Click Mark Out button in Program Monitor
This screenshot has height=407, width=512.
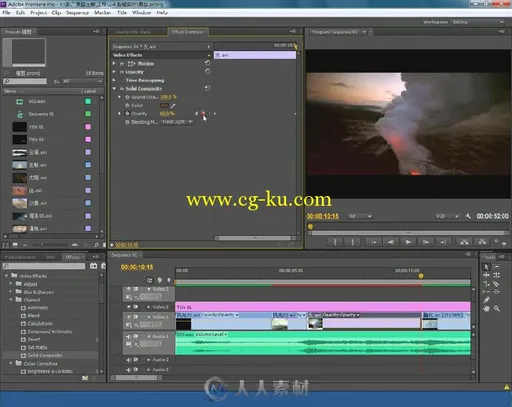352,242
